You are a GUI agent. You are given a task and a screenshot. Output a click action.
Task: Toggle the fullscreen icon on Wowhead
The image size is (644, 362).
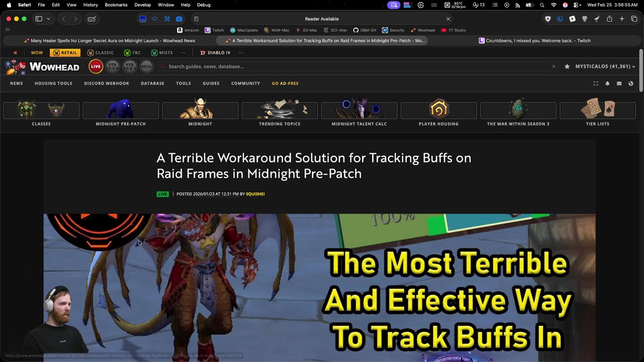(596, 83)
